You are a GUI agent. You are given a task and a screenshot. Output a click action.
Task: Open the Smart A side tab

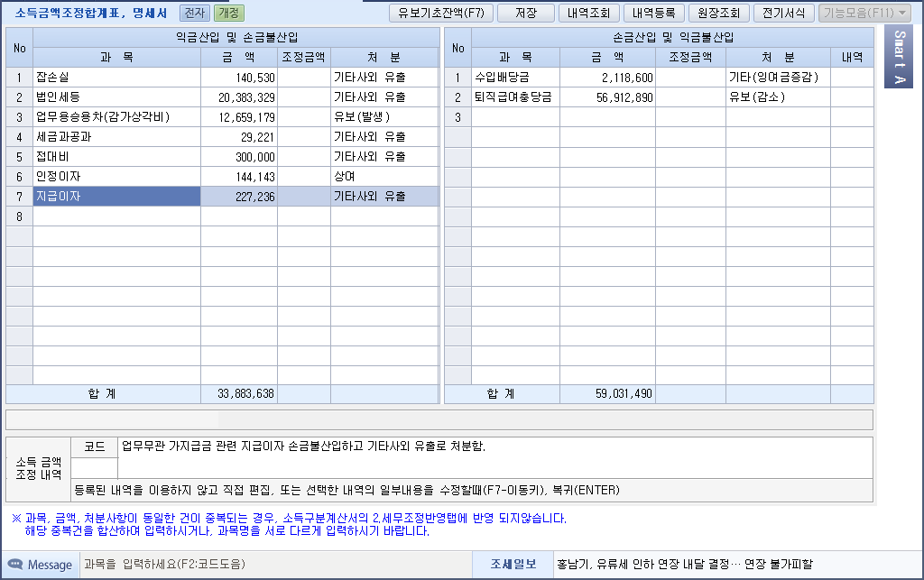(899, 57)
